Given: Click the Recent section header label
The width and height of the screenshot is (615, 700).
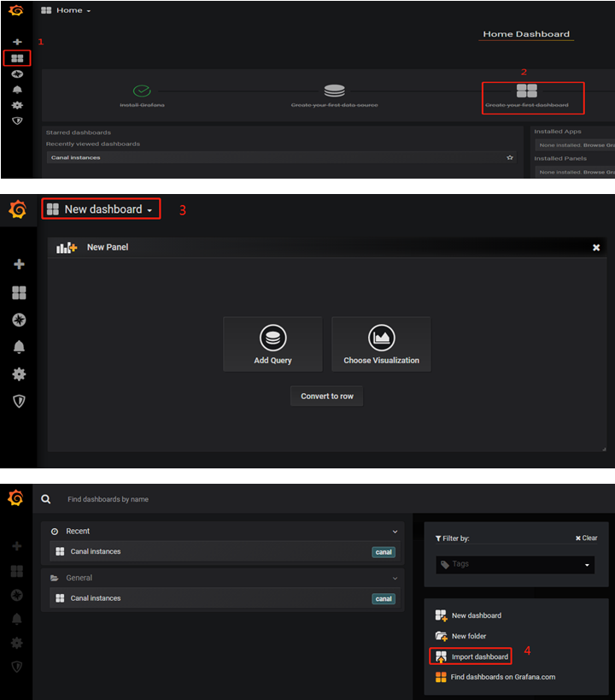Looking at the screenshot, I should 78,532.
